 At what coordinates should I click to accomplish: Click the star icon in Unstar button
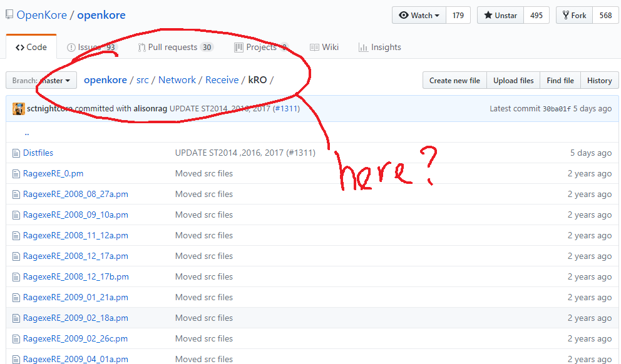tap(488, 15)
